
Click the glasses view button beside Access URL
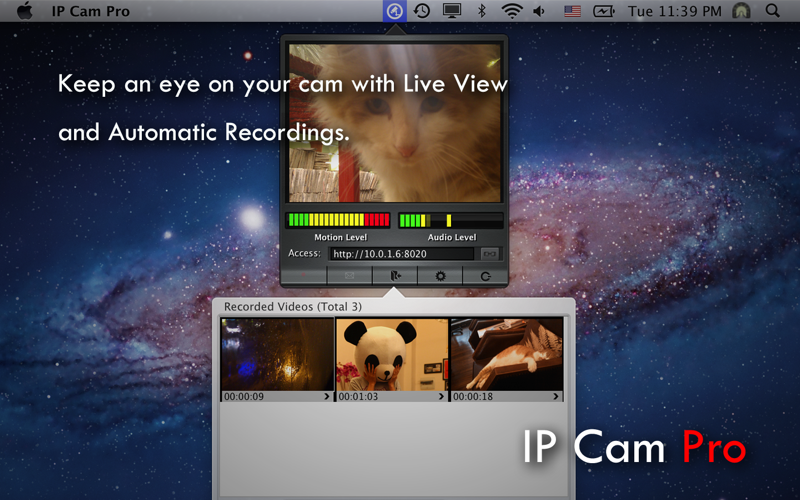pos(490,254)
